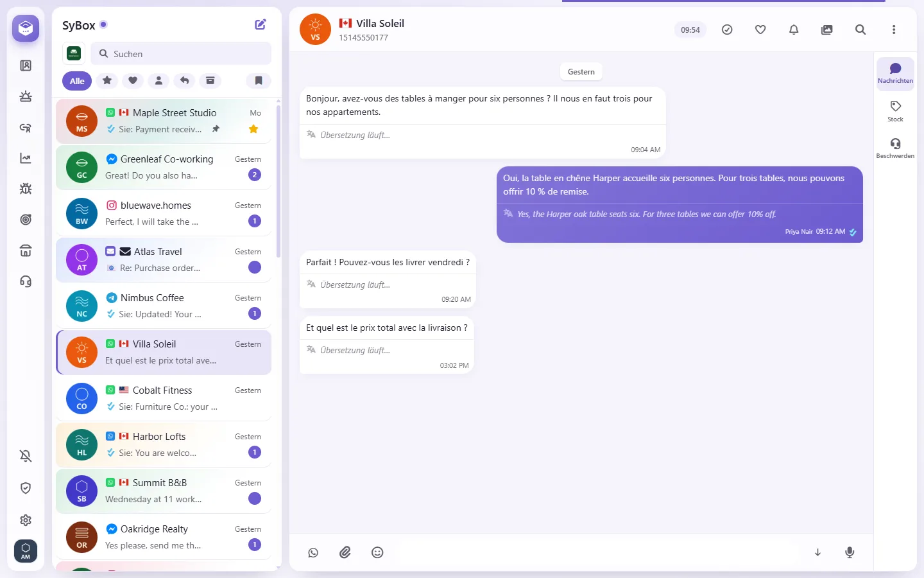Search within the chat using the header magnifier
Screen dimensions: 924x578
(x=860, y=30)
